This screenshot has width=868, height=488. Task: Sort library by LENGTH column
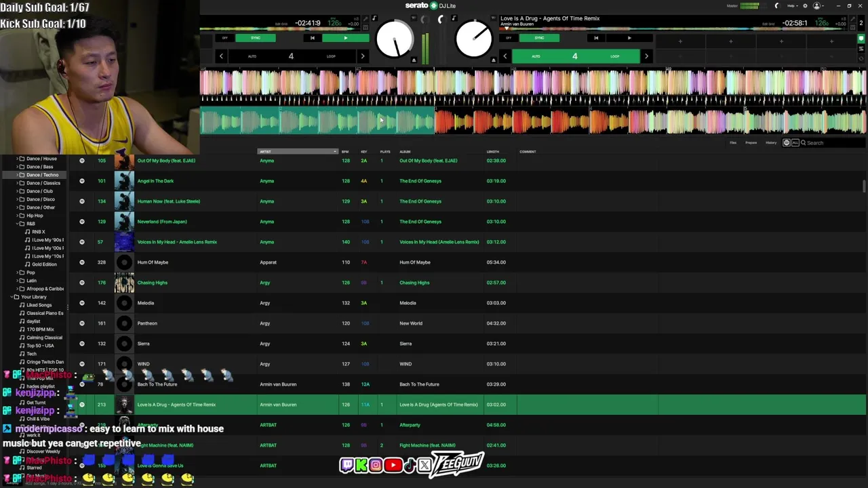pyautogui.click(x=493, y=152)
